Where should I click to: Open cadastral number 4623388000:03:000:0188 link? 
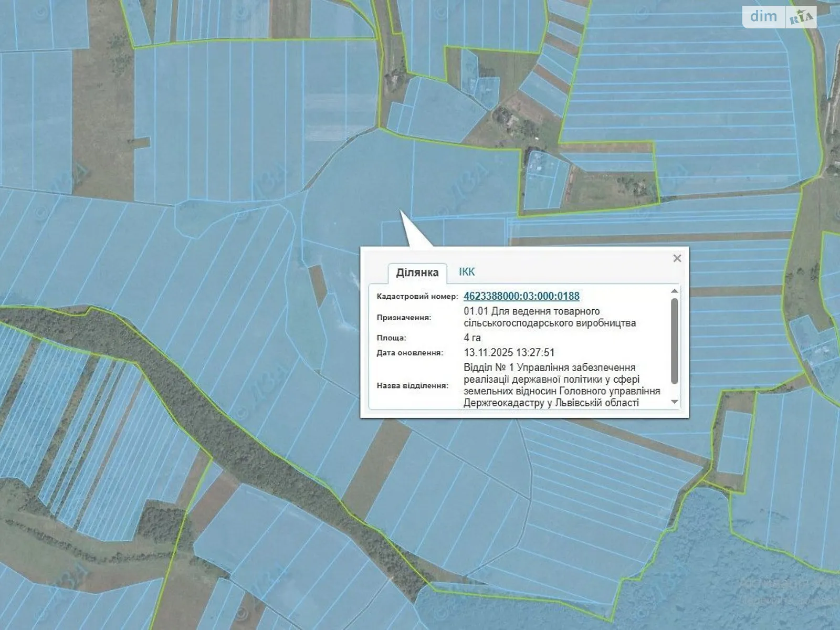521,296
